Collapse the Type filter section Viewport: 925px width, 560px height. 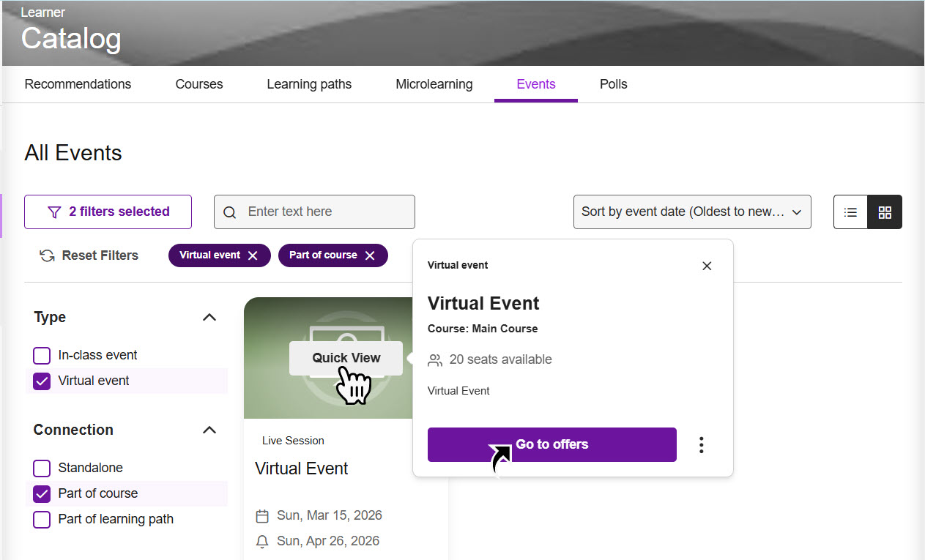pyautogui.click(x=209, y=317)
